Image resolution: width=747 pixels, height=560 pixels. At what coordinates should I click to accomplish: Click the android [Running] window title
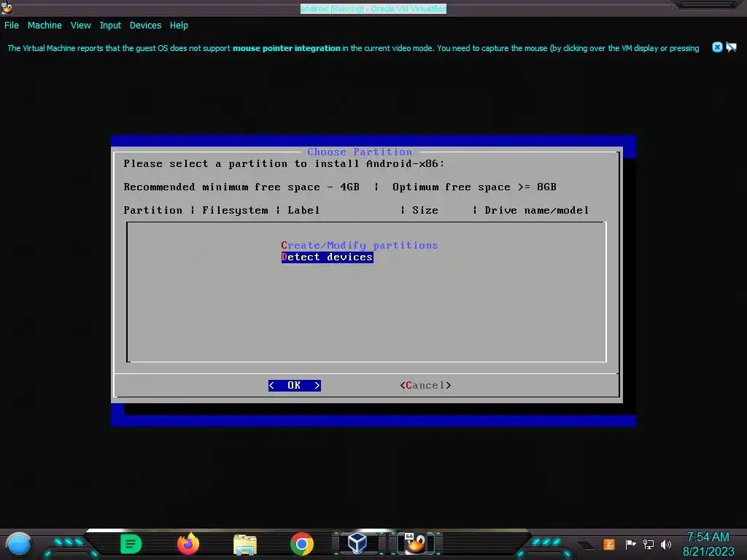click(x=373, y=9)
